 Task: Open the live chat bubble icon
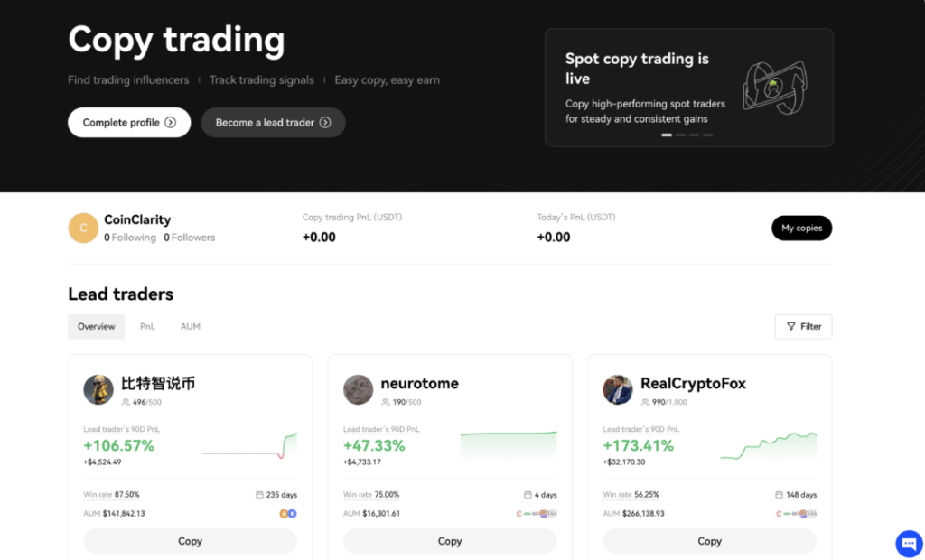tap(908, 543)
